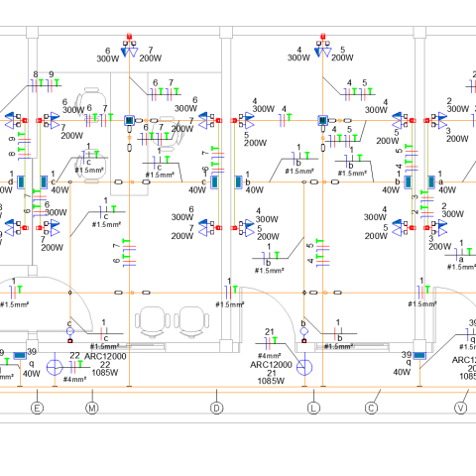Click the circled C grid marker
This screenshot has width=476, height=476.
tap(371, 408)
